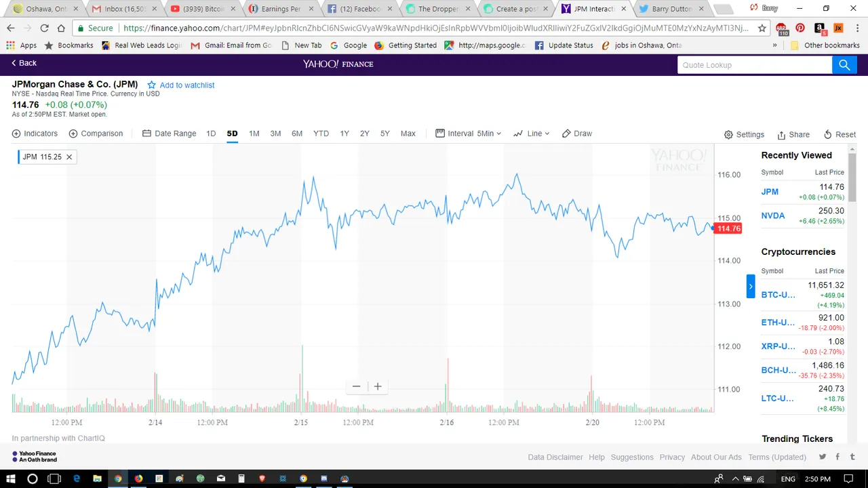Viewport: 868px width, 488px height.
Task: Open Yahoo Finance Facebook icon in footer
Action: point(837,457)
